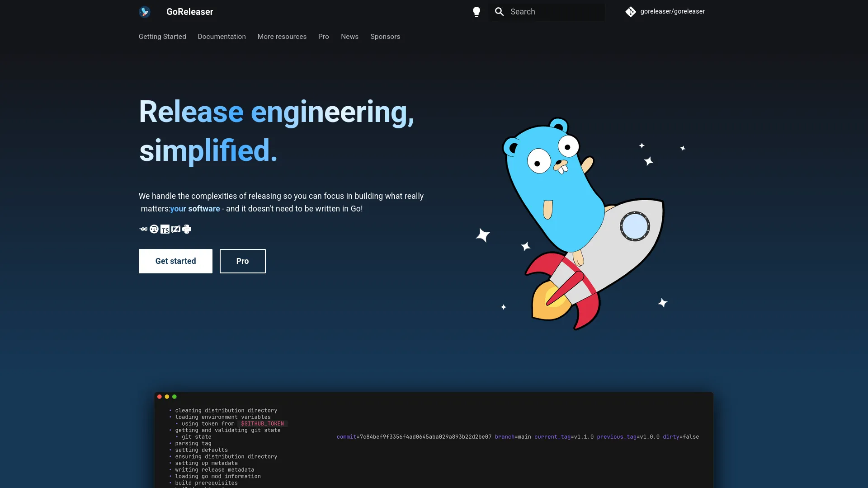Click the GoReleaser logo icon
Viewport: 868px width, 488px height.
[x=145, y=12]
